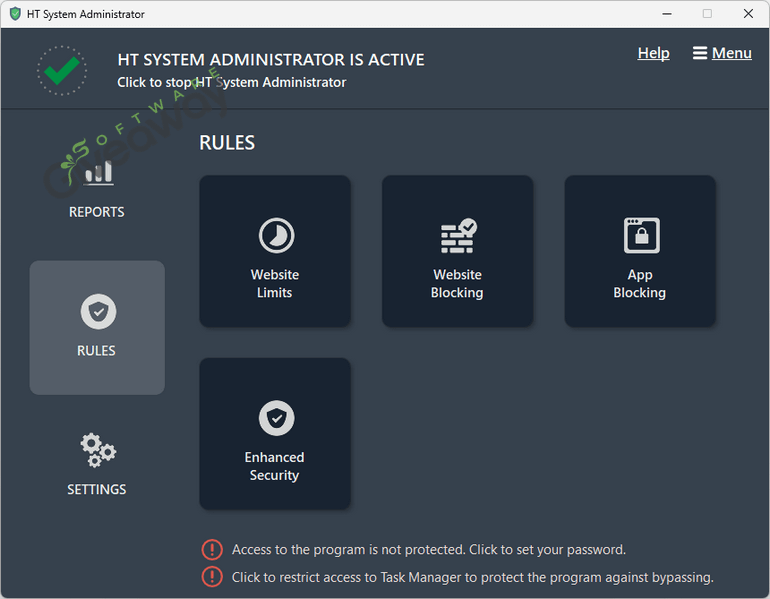Click the Website Limits clock icon
Image resolution: width=770 pixels, height=599 pixels.
[x=276, y=236]
